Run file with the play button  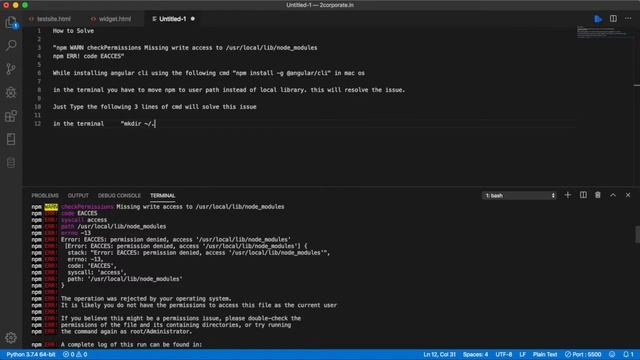pyautogui.click(x=598, y=19)
